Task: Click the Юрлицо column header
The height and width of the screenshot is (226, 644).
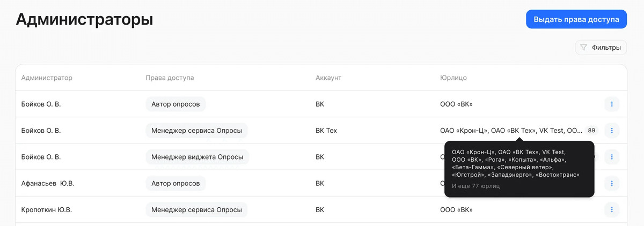Action: click(x=453, y=78)
